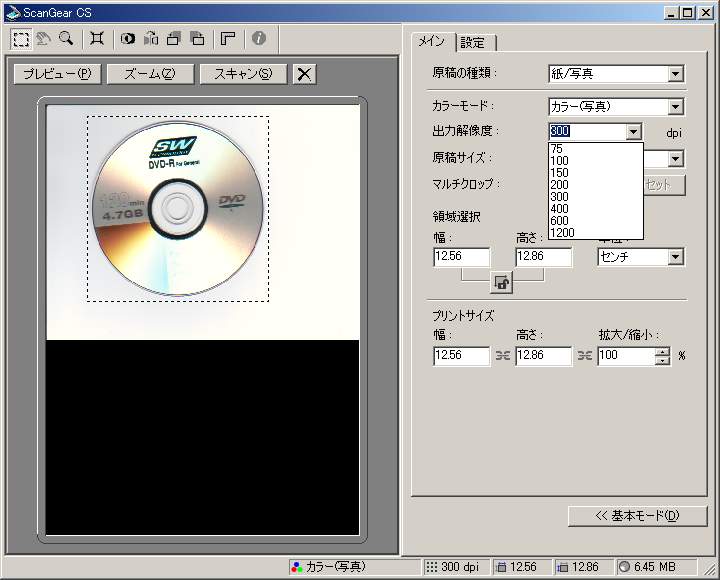Open the information icon in toolbar
This screenshot has width=720, height=580.
point(259,39)
